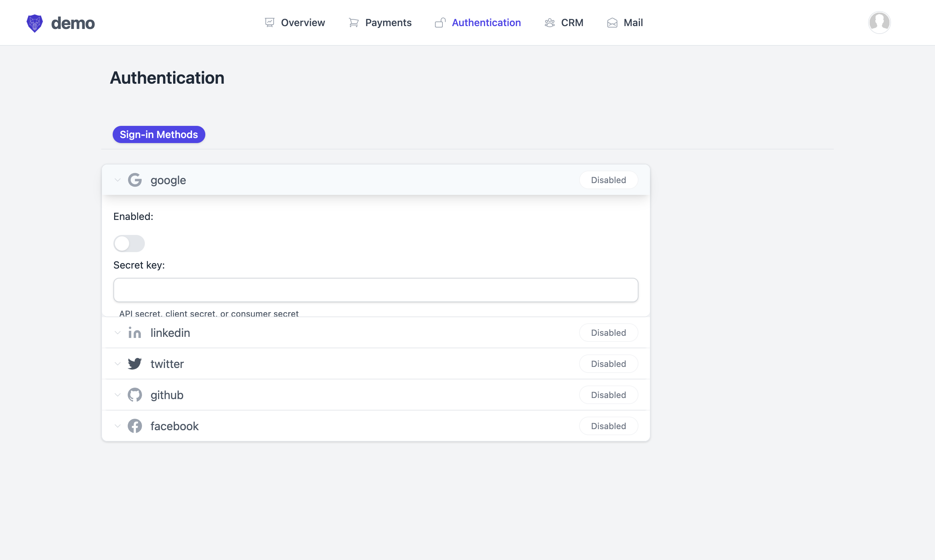Click the API secret help text

coord(209,313)
